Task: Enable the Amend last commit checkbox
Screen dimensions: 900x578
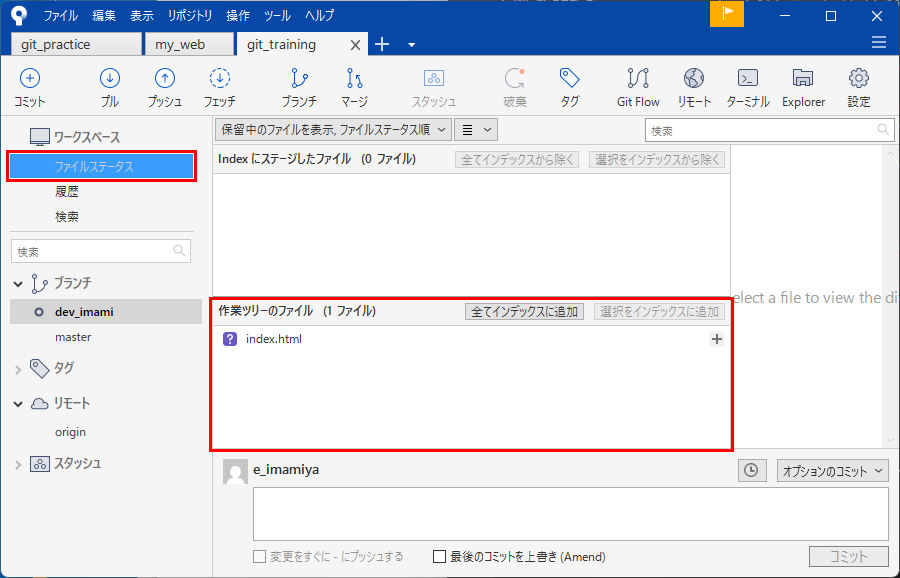Action: [439, 557]
